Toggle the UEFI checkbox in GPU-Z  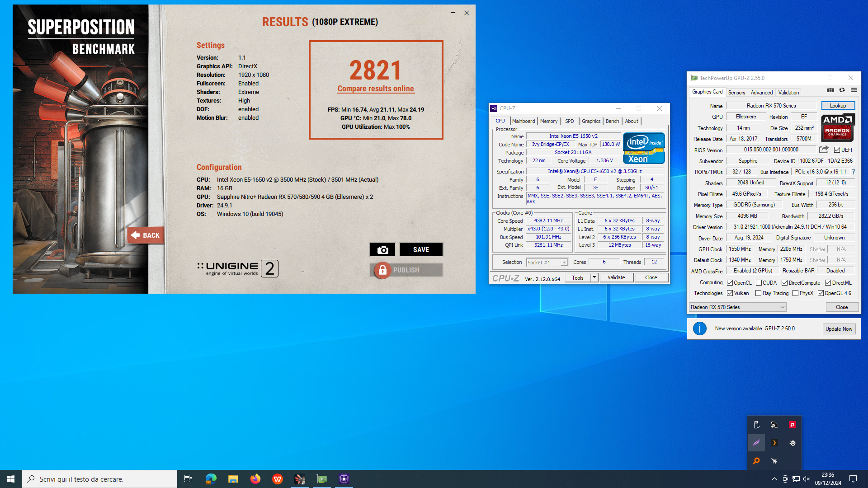click(x=837, y=150)
